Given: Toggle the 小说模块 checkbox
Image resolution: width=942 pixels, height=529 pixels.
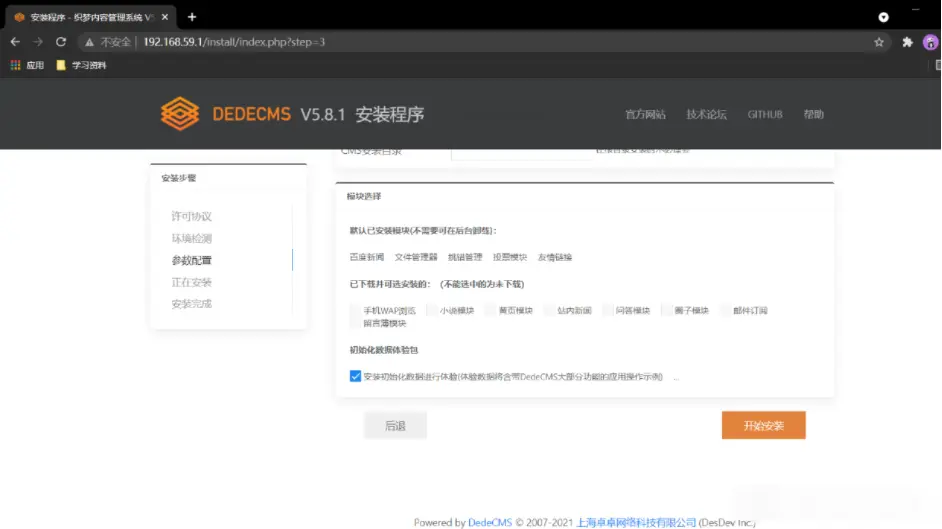Looking at the screenshot, I should coord(431,310).
